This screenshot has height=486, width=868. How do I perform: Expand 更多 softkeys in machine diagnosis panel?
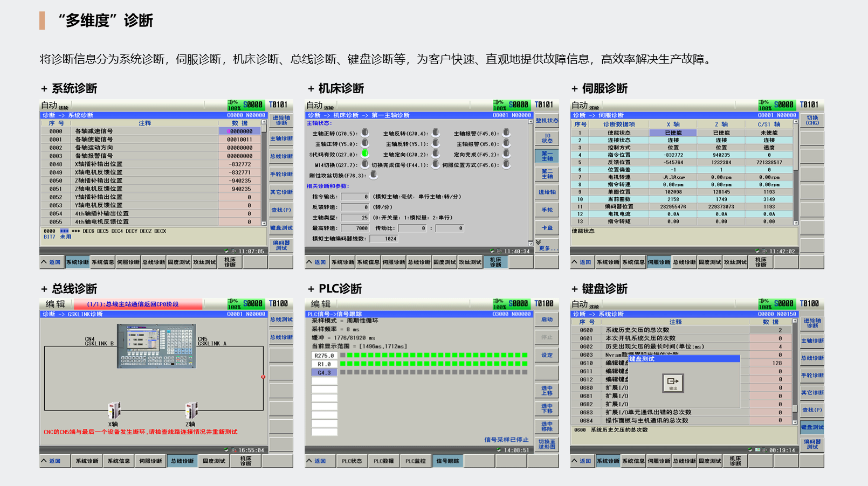(x=545, y=246)
